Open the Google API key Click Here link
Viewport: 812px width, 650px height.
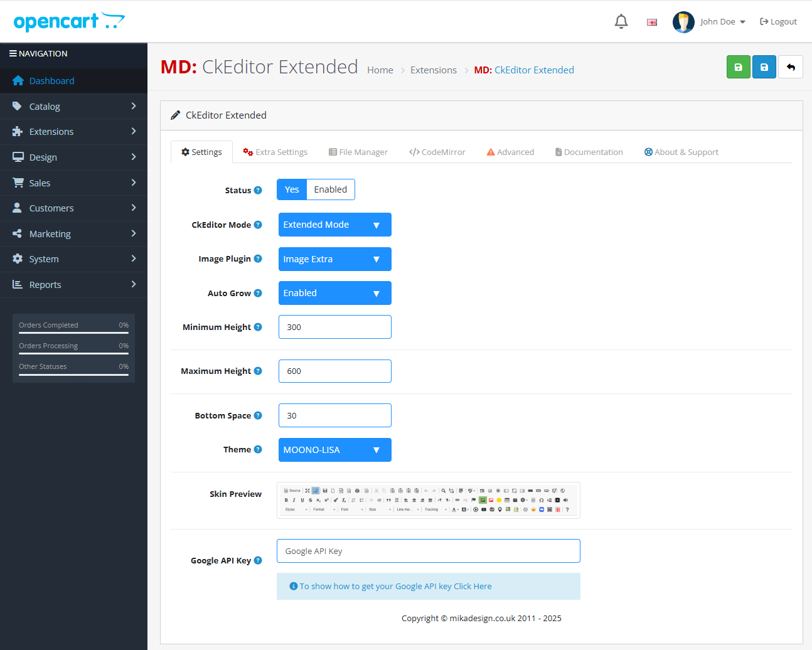pos(473,587)
